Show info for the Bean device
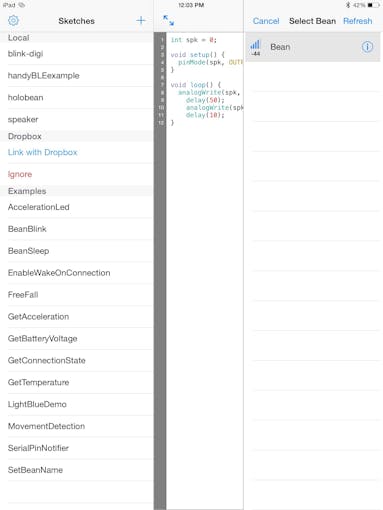This screenshot has height=510, width=383. (367, 47)
